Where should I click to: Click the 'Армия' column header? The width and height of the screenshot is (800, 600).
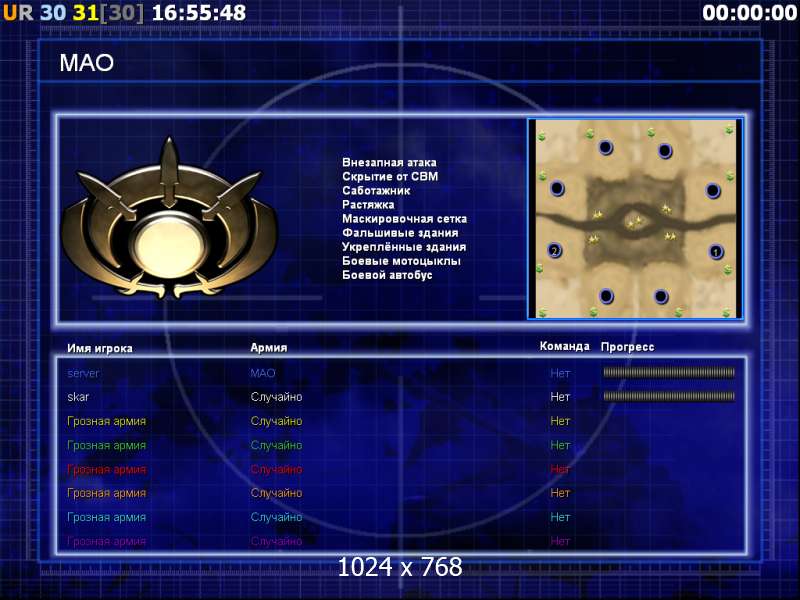(x=268, y=347)
